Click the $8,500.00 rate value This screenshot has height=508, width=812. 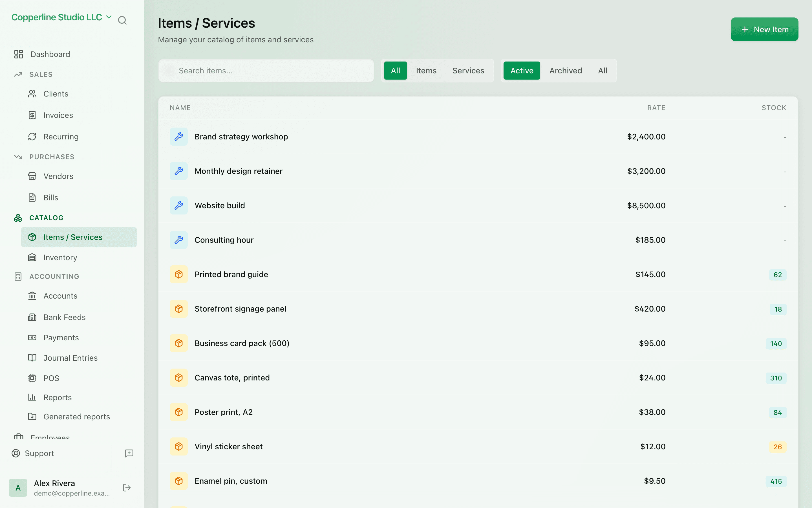646,205
